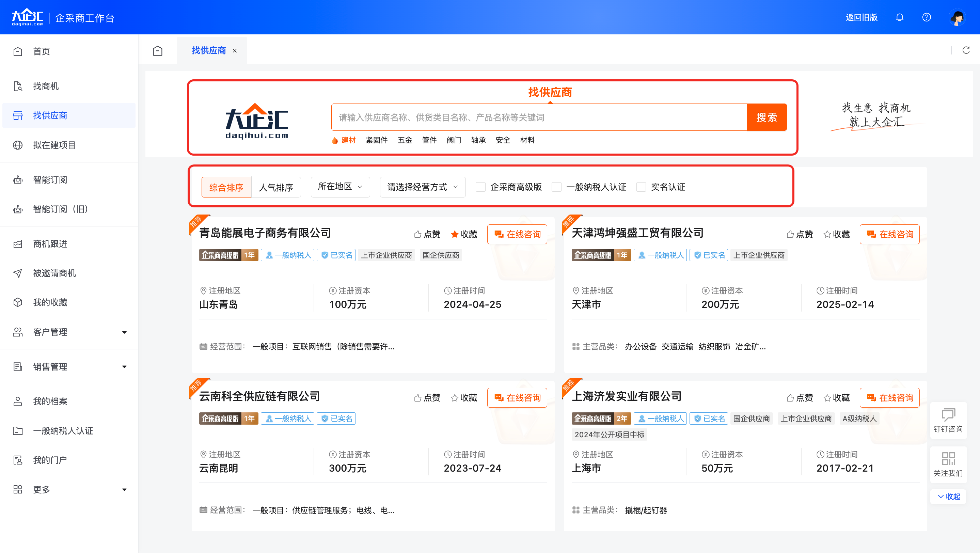Click 在线咨询 for 云南科全供应链有限公司

point(517,398)
